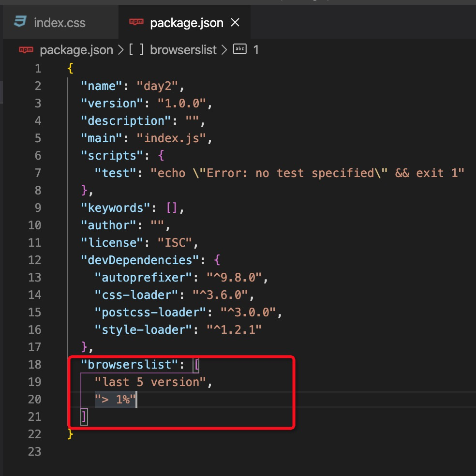This screenshot has width=476, height=476.
Task: Click the "scripts" key
Action: tap(112, 156)
